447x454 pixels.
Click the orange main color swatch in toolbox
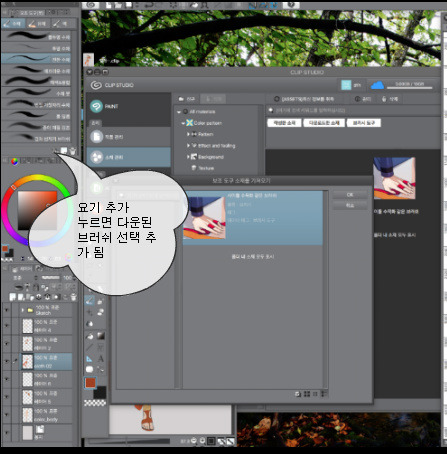point(90,383)
